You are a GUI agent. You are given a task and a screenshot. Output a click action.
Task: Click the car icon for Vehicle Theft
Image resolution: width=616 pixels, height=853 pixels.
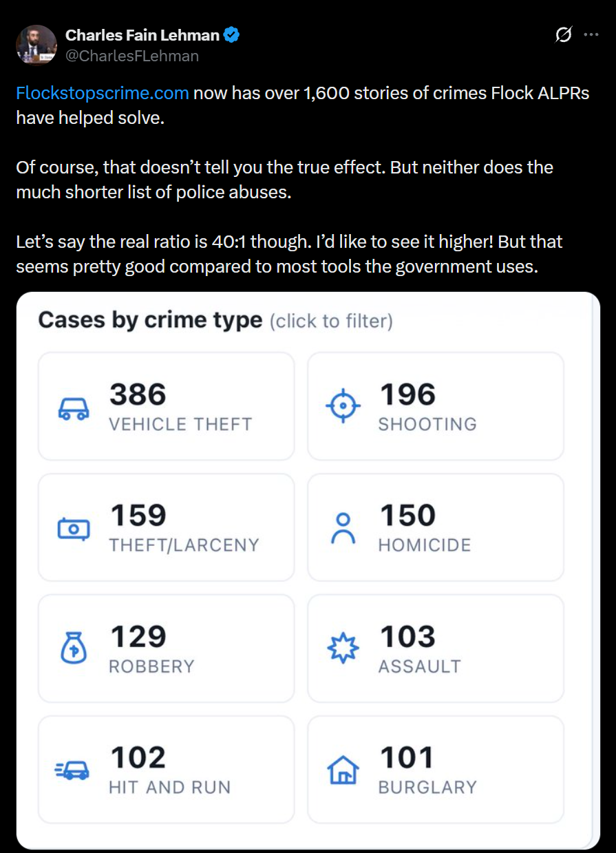pos(73,408)
